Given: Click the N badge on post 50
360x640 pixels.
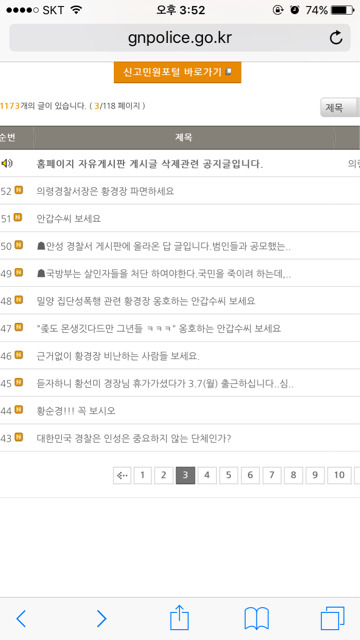Looking at the screenshot, I should pos(18,245).
